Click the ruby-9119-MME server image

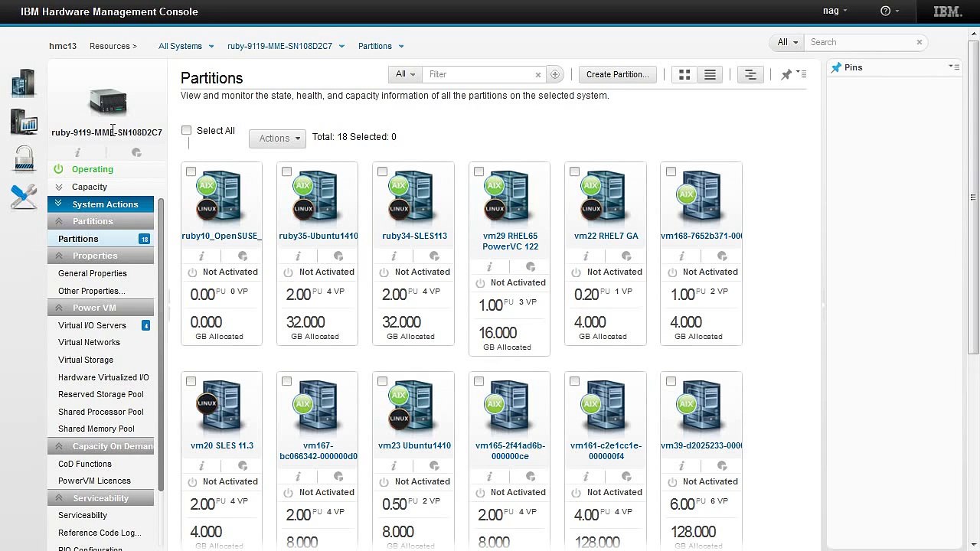tap(108, 101)
